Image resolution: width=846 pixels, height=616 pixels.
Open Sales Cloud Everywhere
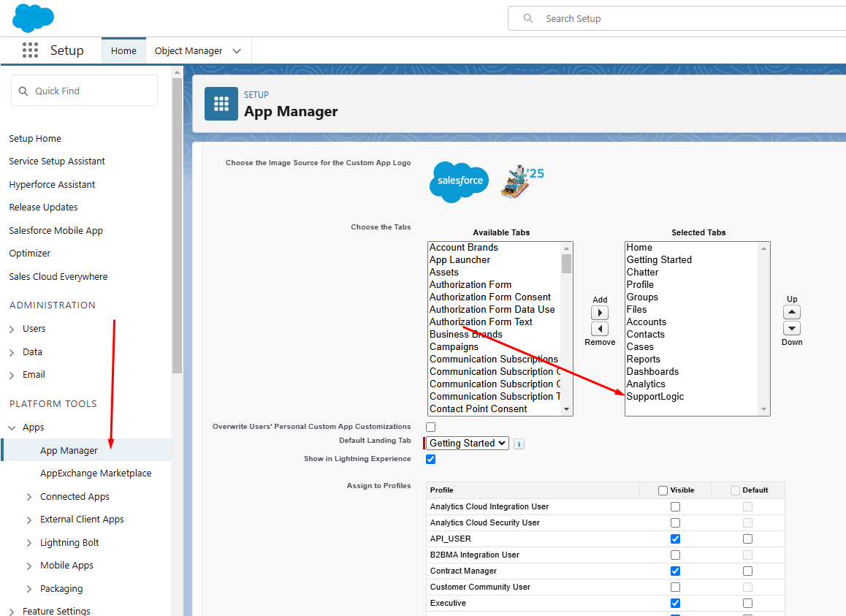[58, 276]
